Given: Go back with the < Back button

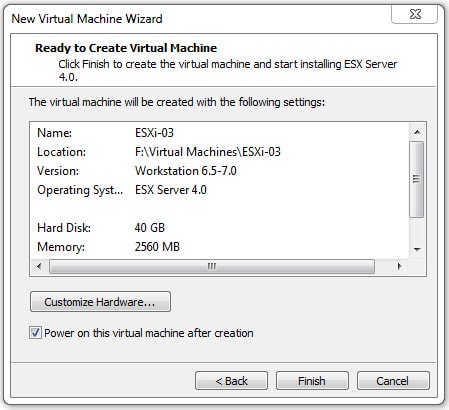Looking at the screenshot, I should click(x=231, y=381).
